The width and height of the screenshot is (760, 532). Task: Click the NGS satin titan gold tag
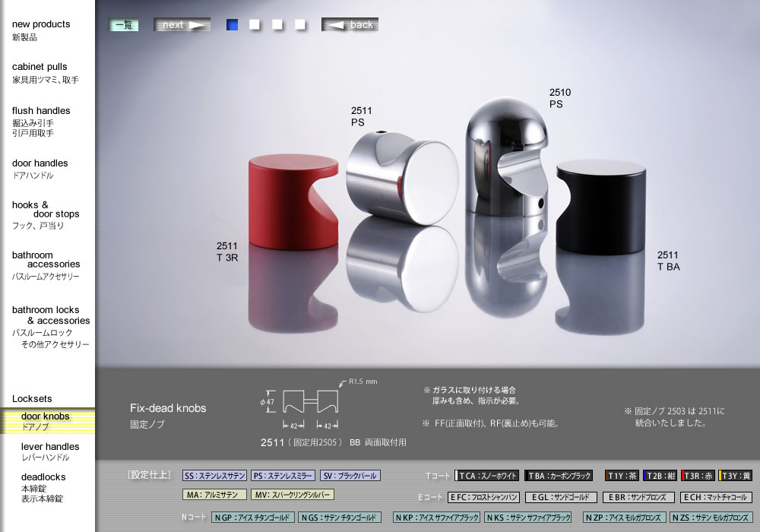coord(339,518)
